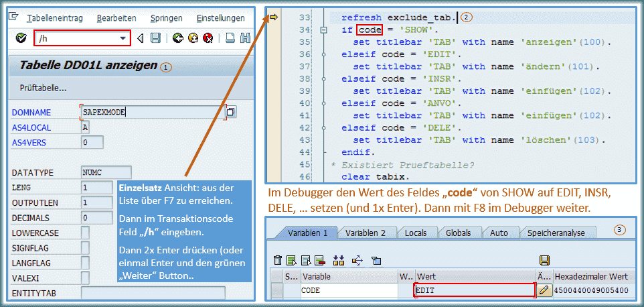This screenshot has width=644, height=307.
Task: Toggle the LOWERCASE checkbox
Action: (85, 233)
